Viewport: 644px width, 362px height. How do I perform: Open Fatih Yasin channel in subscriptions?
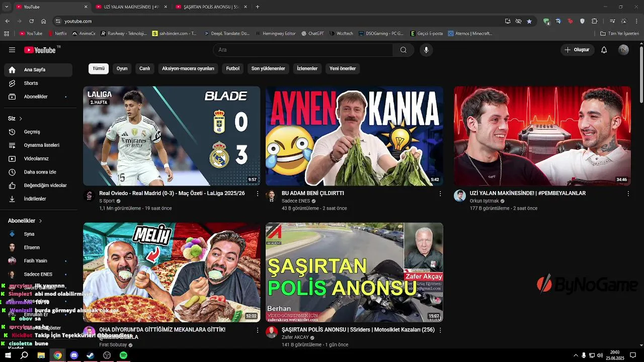click(38, 261)
